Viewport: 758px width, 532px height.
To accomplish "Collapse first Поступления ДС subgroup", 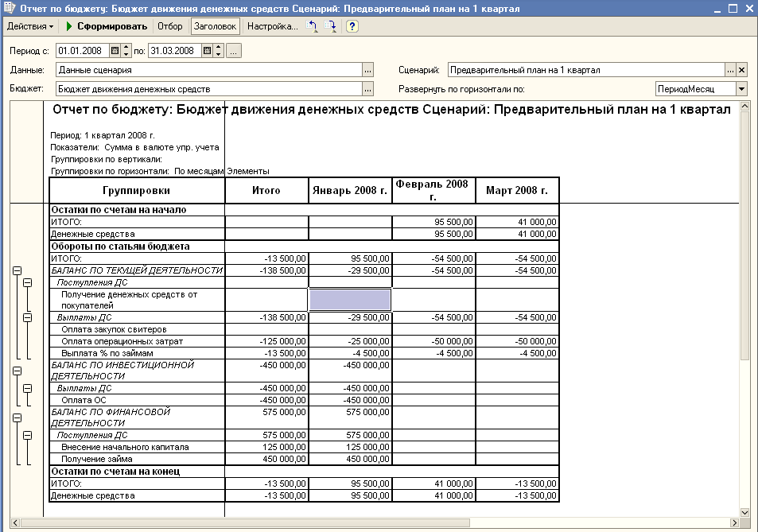I will (x=28, y=282).
